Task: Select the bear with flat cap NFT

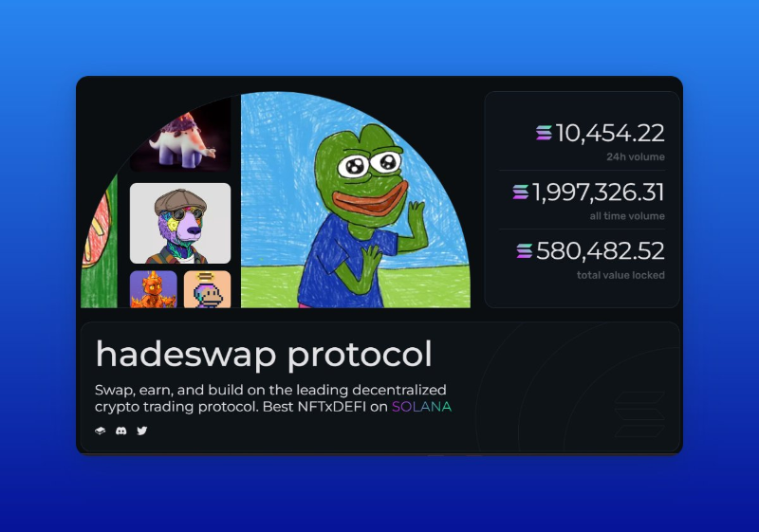Action: pyautogui.click(x=180, y=223)
